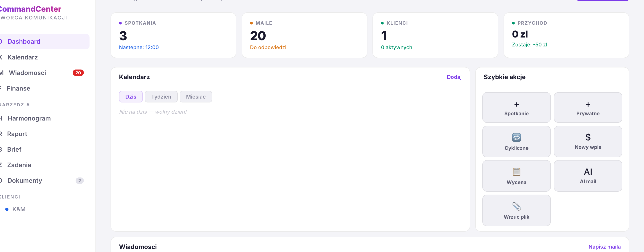
Task: Click the plus icon above Spotkanie
Action: 517,104
